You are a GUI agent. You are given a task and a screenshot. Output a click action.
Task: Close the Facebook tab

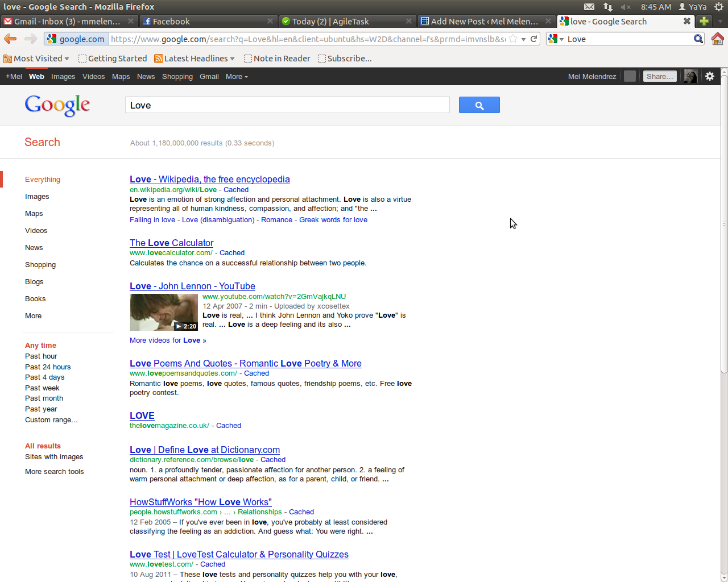[x=270, y=21]
